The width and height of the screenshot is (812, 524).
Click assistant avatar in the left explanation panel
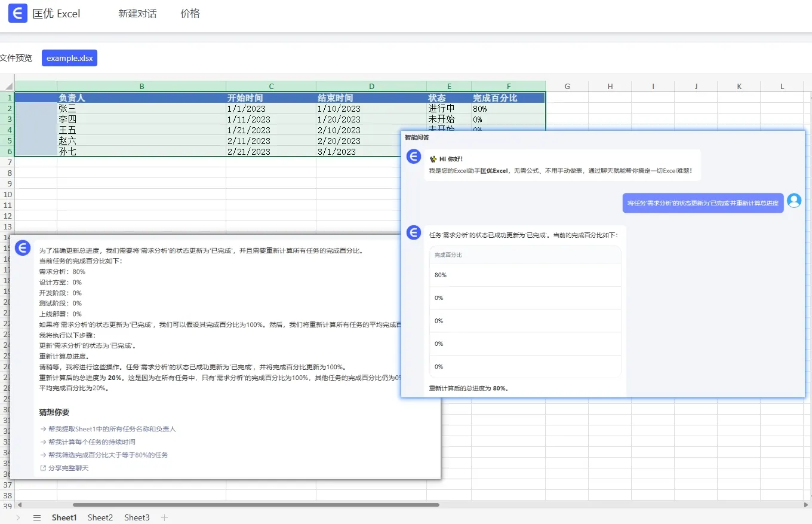(x=23, y=248)
